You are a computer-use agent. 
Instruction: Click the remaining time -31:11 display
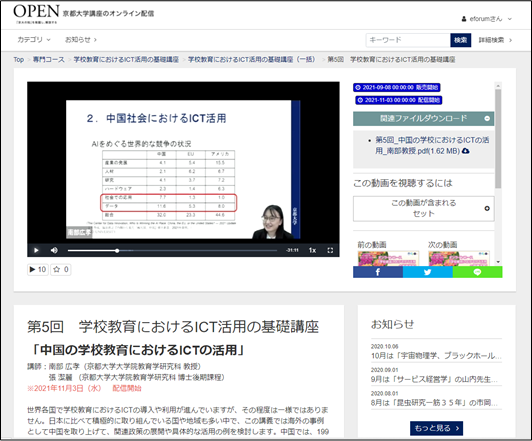(292, 250)
